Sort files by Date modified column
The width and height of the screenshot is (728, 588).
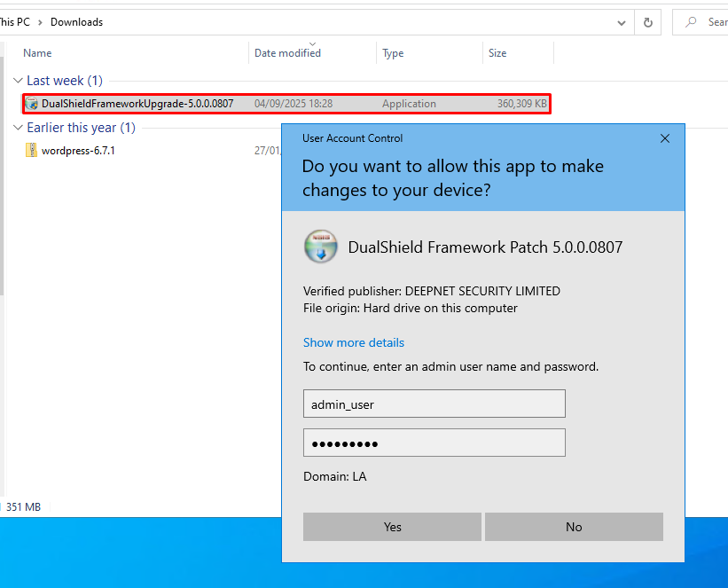click(x=287, y=53)
